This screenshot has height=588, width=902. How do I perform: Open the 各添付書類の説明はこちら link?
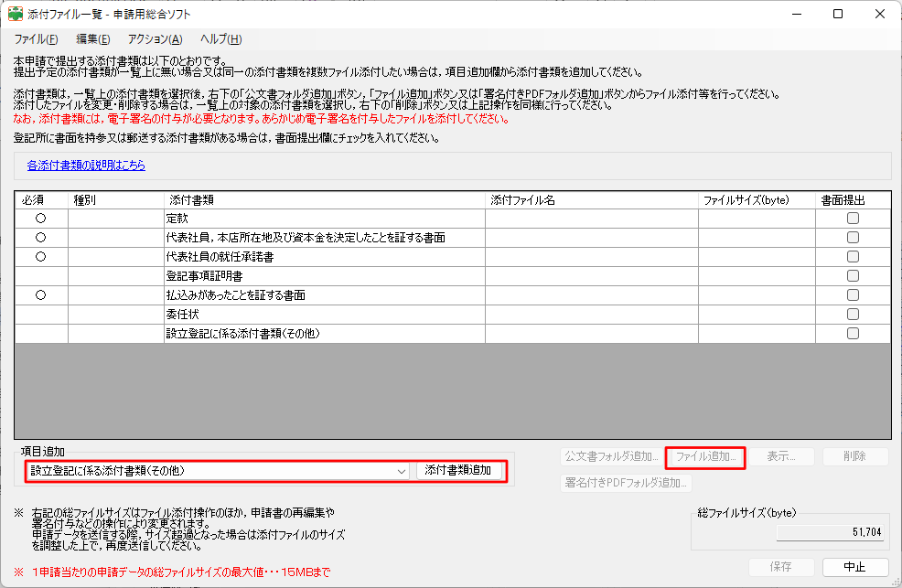point(86,166)
